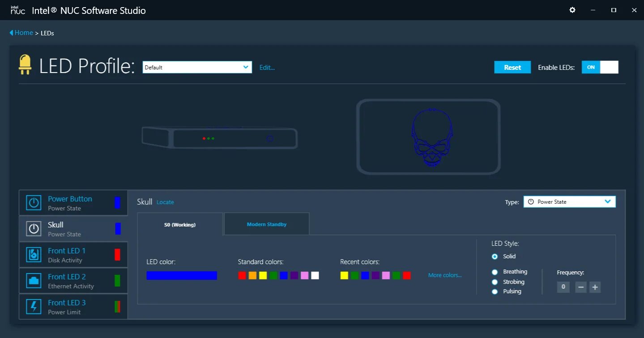Image resolution: width=644 pixels, height=338 pixels.
Task: Click the NUC front panel illustration
Action: click(x=220, y=137)
